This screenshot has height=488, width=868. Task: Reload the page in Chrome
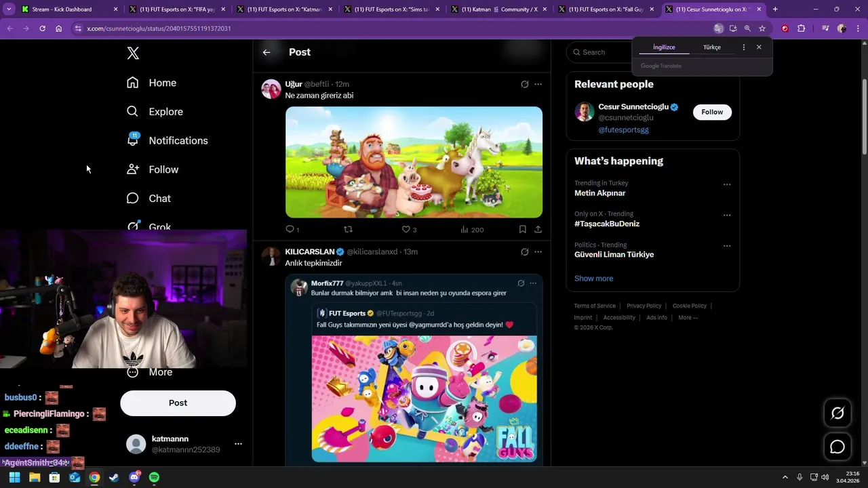pos(42,28)
